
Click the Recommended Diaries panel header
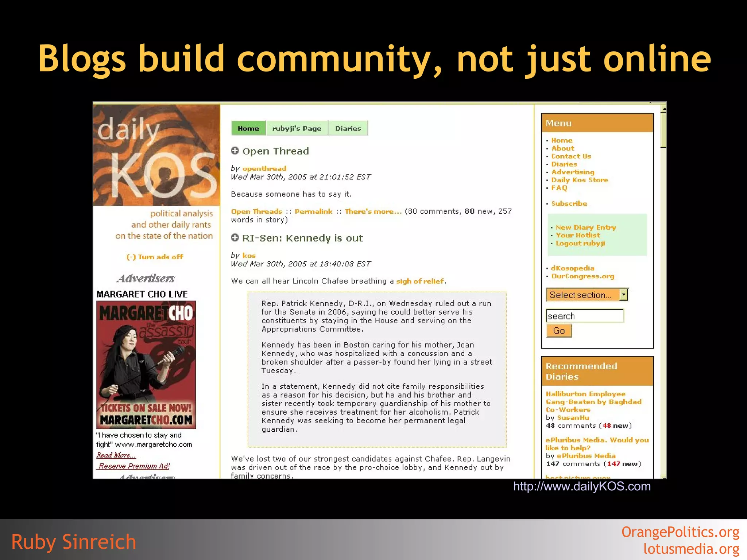[597, 371]
